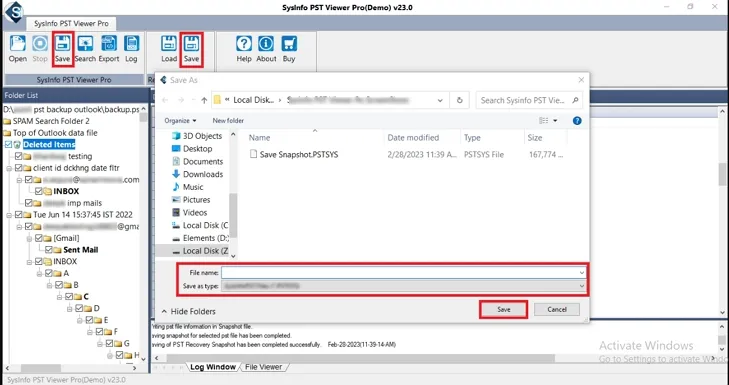Click log window horizontal scrollbar
The height and width of the screenshot is (385, 729).
[360, 358]
